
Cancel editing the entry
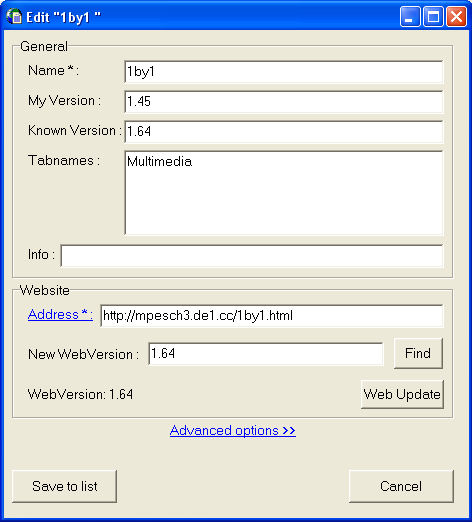pyautogui.click(x=401, y=486)
